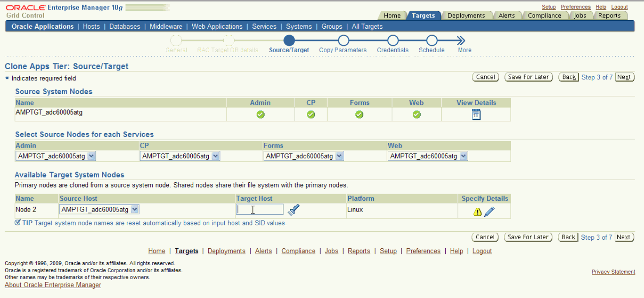Viewport: 644px width, 298px height.
Task: Open the Setup link at top right
Action: point(549,7)
